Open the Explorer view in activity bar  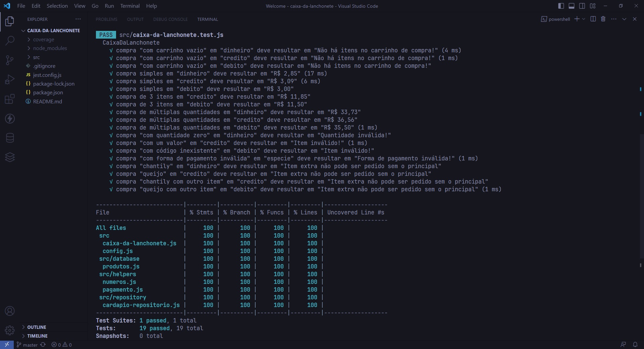click(10, 21)
